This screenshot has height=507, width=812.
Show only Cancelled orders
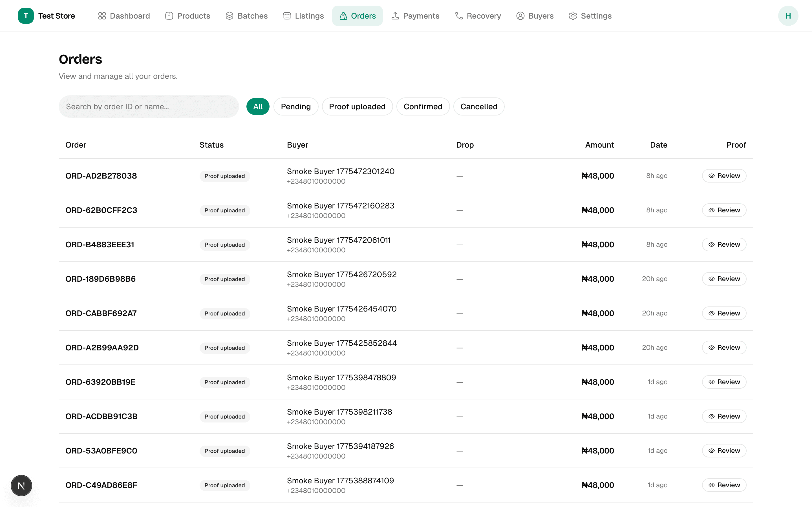pos(478,107)
